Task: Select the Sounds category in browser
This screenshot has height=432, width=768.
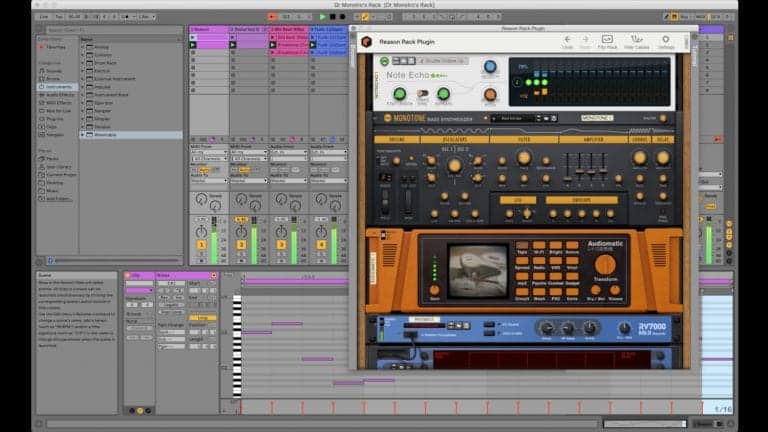Action: pos(53,71)
